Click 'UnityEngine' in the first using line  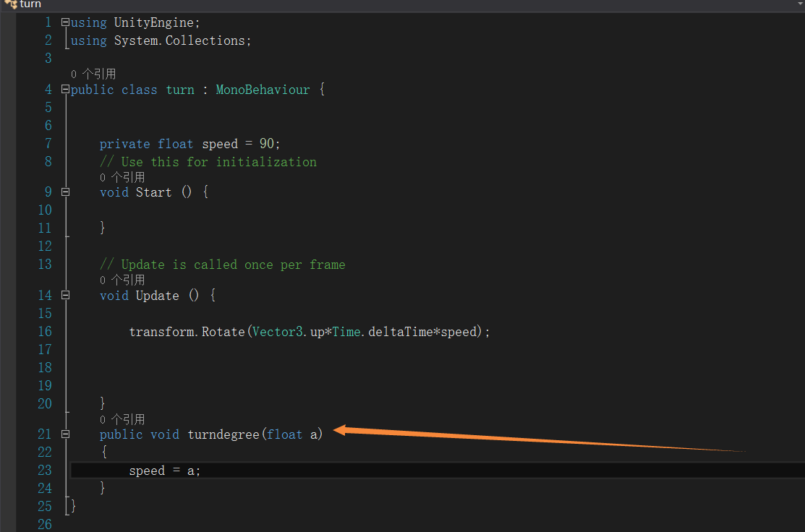click(x=154, y=22)
